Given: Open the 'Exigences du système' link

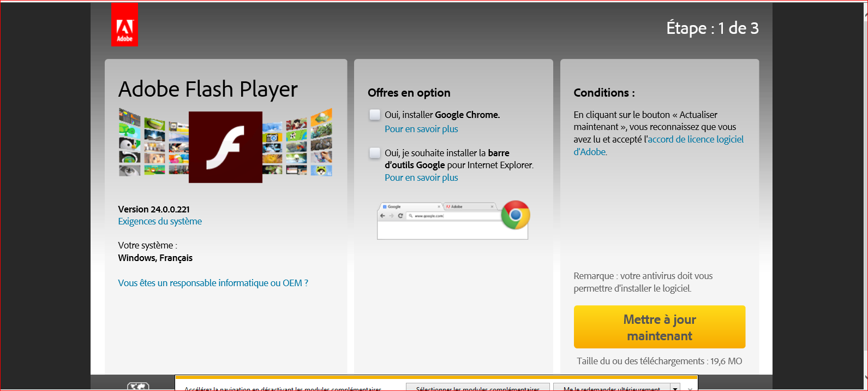Looking at the screenshot, I should click(x=160, y=221).
